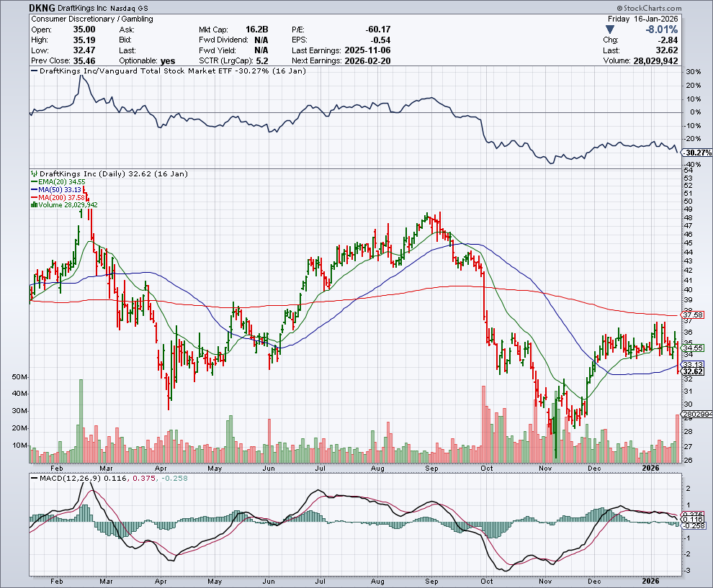Click the candlestick icon beside DraftKings Inc (Daily)

point(34,173)
